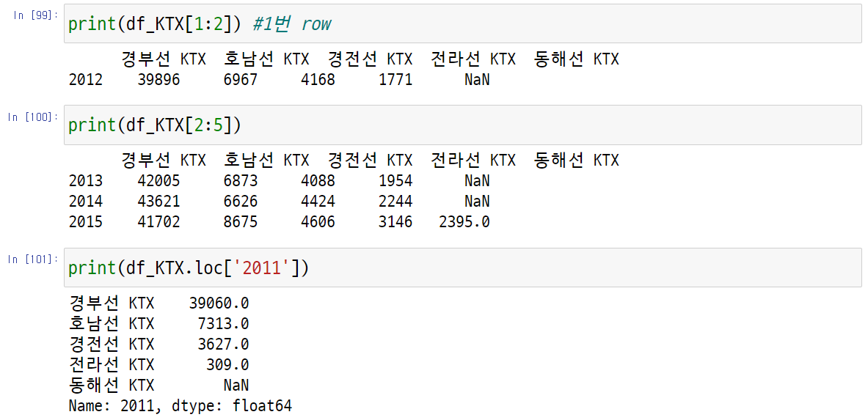Screen dimensions: 868x420
Task: Click the 39060.0 value in the 2011 output
Action: coord(219,303)
